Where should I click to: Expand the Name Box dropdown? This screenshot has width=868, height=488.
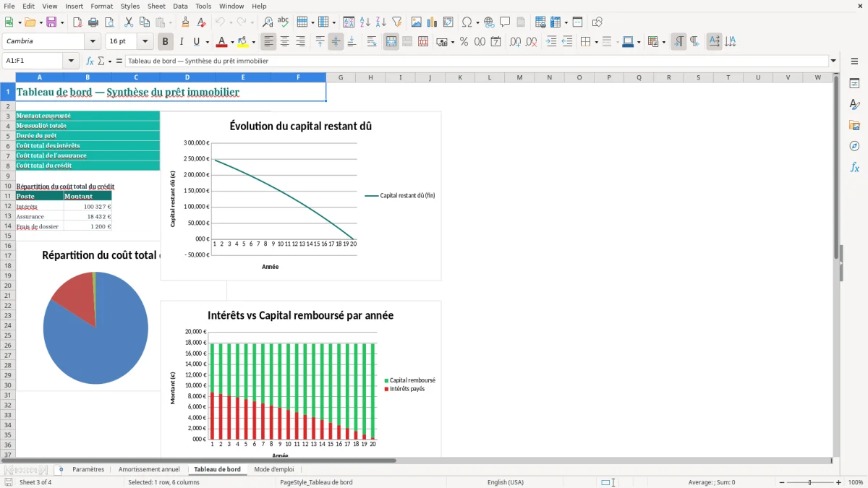(71, 61)
